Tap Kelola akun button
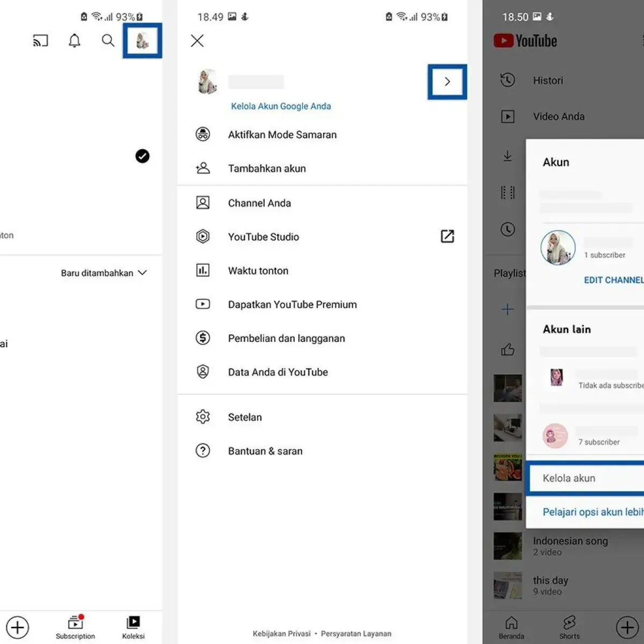 click(586, 478)
